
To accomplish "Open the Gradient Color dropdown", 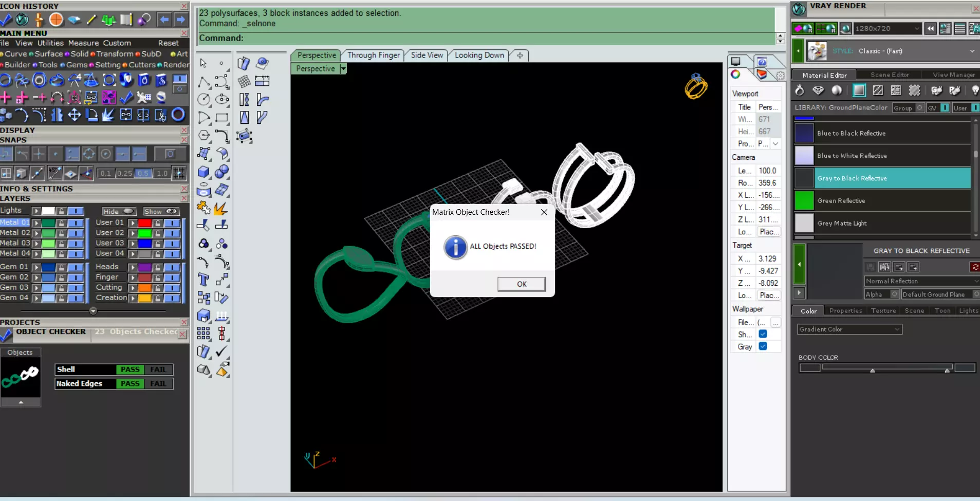I will 849,329.
